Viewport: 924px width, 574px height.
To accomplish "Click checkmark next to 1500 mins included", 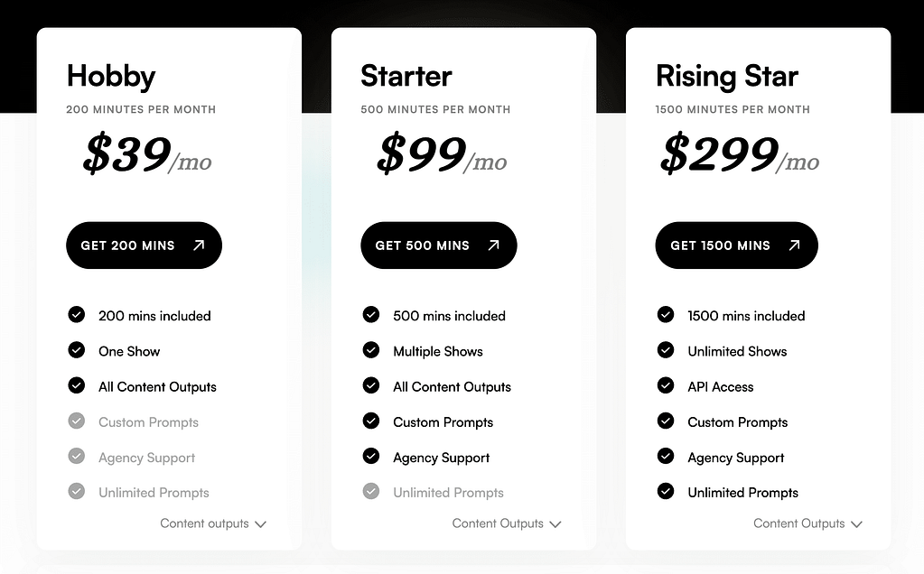I will [666, 315].
